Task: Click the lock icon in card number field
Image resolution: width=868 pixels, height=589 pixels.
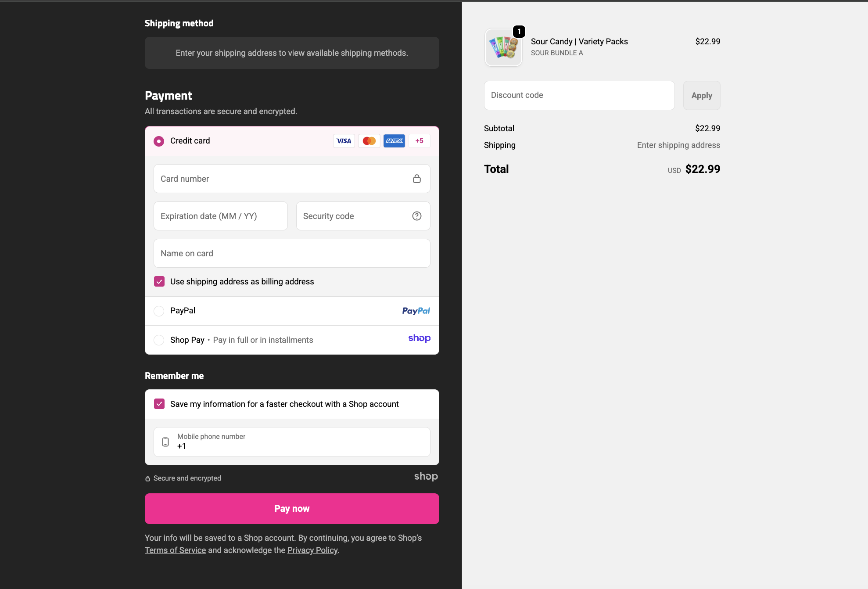Action: coord(416,179)
